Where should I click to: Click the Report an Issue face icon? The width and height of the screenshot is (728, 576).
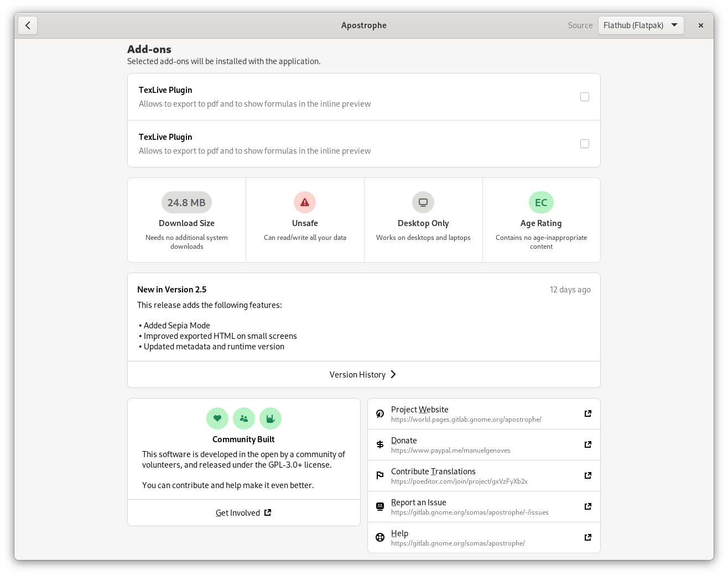point(380,506)
